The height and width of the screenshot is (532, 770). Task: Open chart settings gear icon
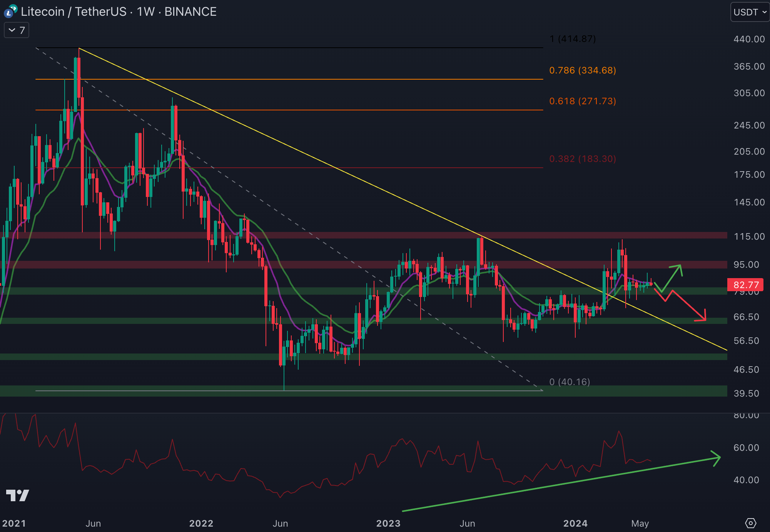point(750,523)
